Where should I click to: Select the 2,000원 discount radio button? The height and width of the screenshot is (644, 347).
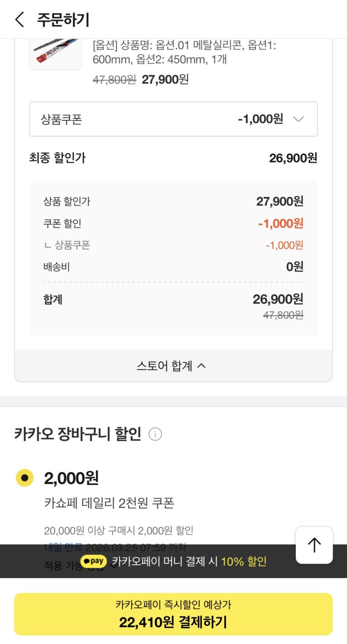(25, 478)
